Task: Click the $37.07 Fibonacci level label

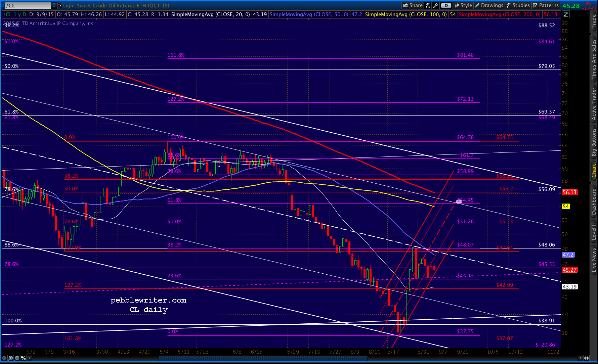Action: pyautogui.click(x=505, y=338)
